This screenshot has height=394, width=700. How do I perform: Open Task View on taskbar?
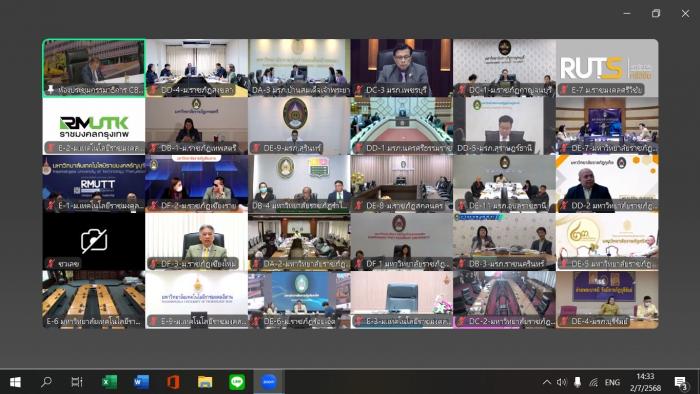[x=77, y=382]
